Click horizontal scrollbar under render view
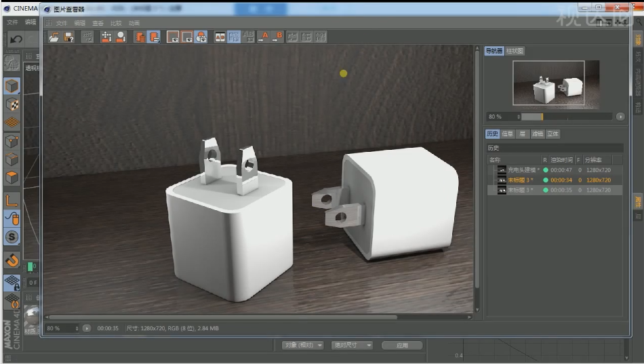 (223, 317)
